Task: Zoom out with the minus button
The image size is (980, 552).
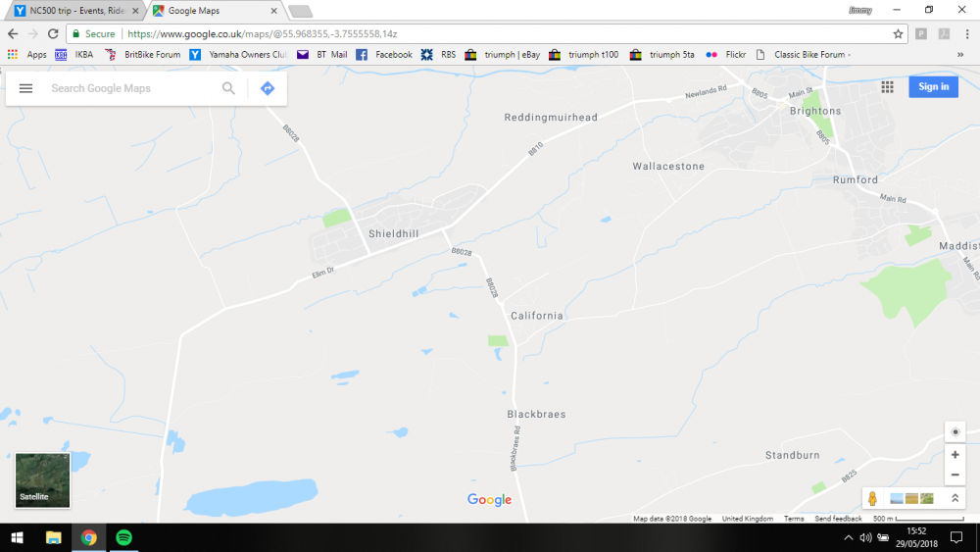Action: 955,476
